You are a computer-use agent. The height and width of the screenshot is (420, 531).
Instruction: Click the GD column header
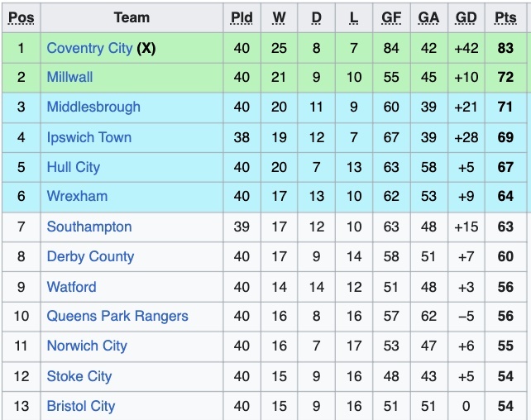pyautogui.click(x=466, y=17)
